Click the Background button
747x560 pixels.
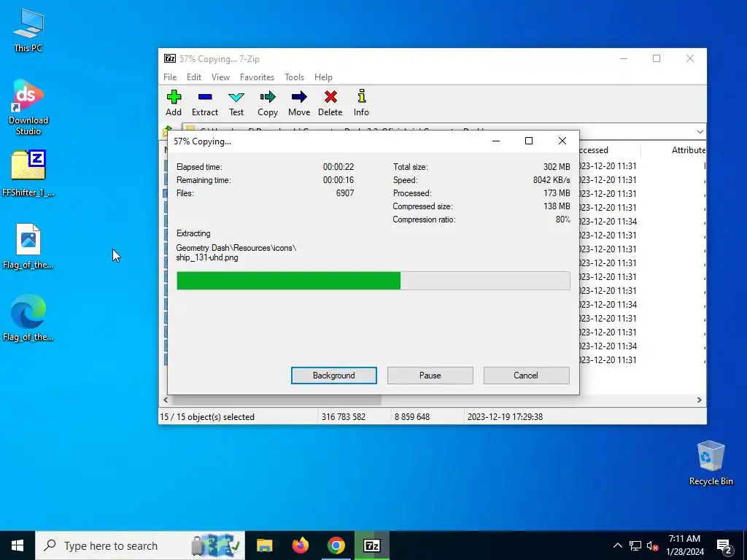(x=334, y=376)
